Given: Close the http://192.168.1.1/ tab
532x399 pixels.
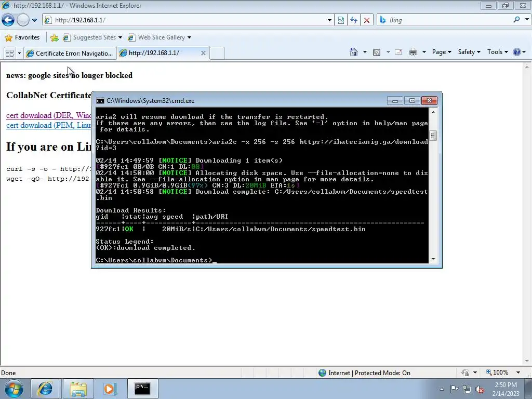Looking at the screenshot, I should [x=203, y=53].
